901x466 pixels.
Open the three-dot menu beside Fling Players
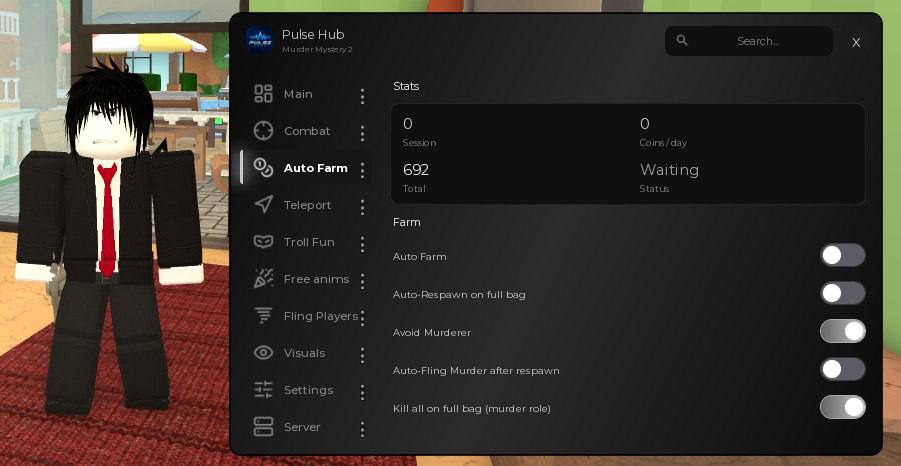coord(362,318)
